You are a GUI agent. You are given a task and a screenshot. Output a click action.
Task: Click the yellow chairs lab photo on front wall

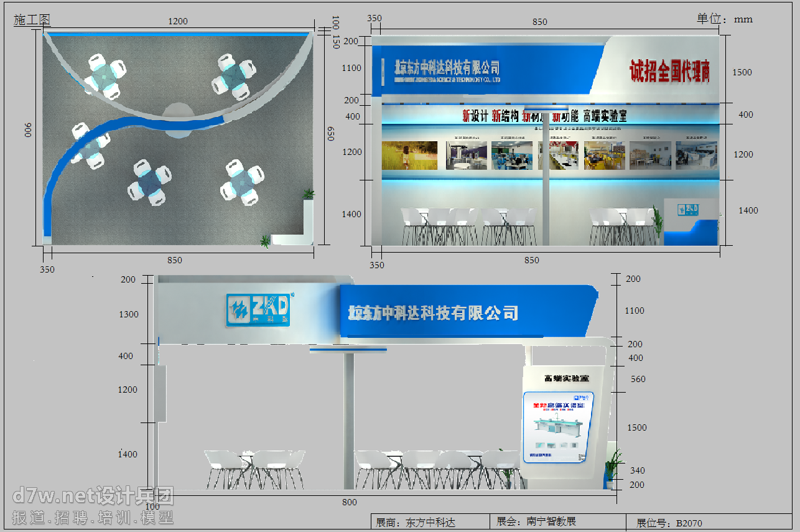604,155
